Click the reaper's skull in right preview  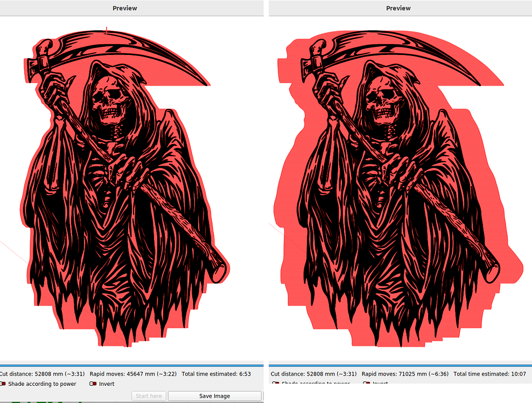[383, 101]
